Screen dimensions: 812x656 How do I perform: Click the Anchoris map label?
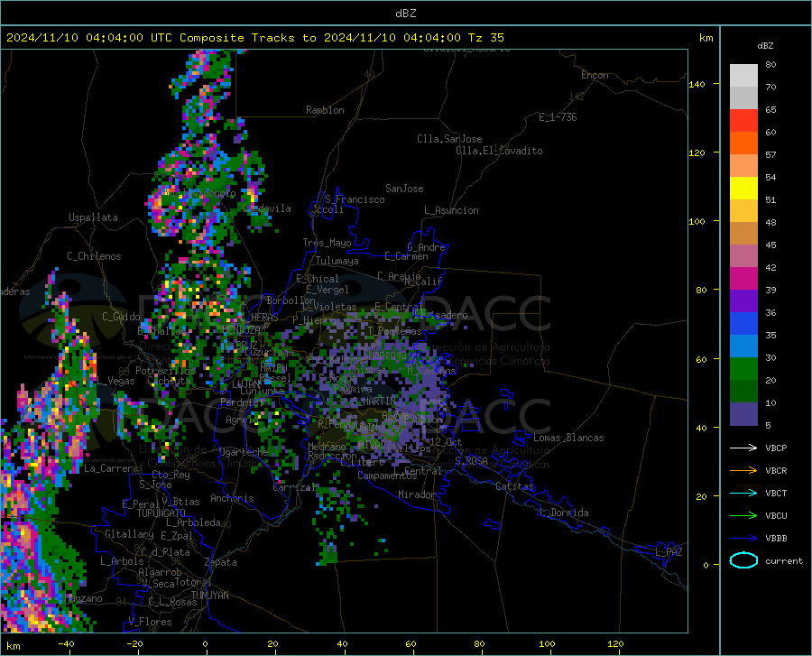232,498
